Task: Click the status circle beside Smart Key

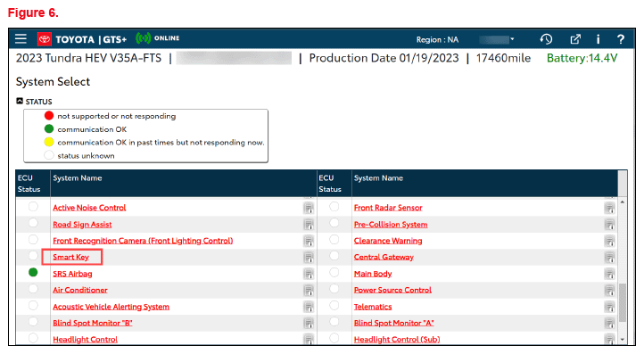Action: [x=33, y=256]
